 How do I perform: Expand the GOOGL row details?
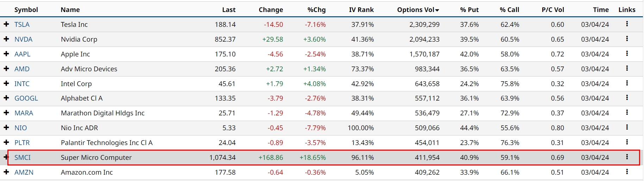coord(6,98)
